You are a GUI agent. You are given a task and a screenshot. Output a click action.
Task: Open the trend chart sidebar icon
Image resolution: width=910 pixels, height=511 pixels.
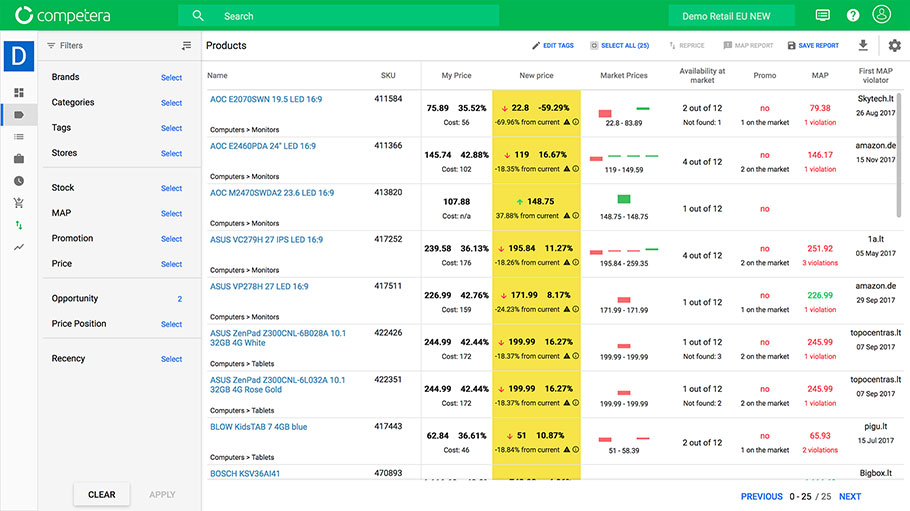[x=19, y=247]
